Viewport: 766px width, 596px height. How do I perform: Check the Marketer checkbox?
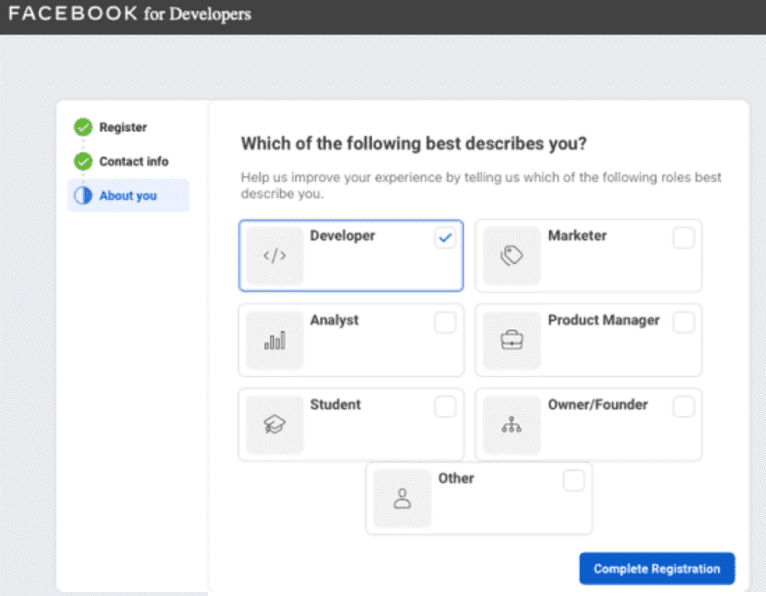pyautogui.click(x=683, y=238)
